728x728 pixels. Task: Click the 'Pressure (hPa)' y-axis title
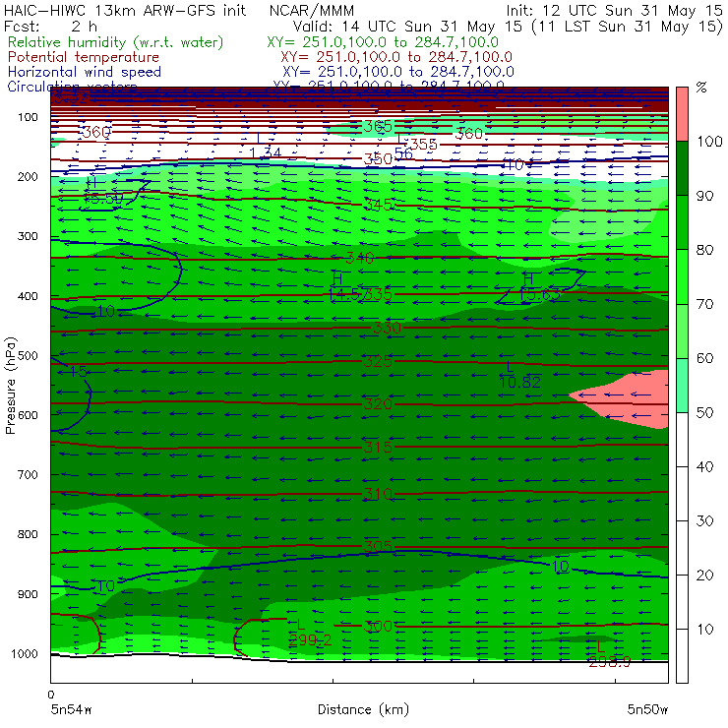(x=10, y=386)
